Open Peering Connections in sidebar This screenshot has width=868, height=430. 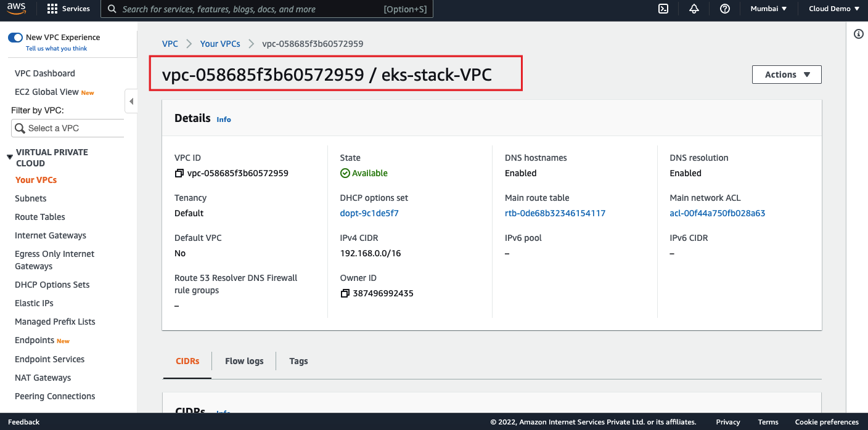[x=55, y=396]
